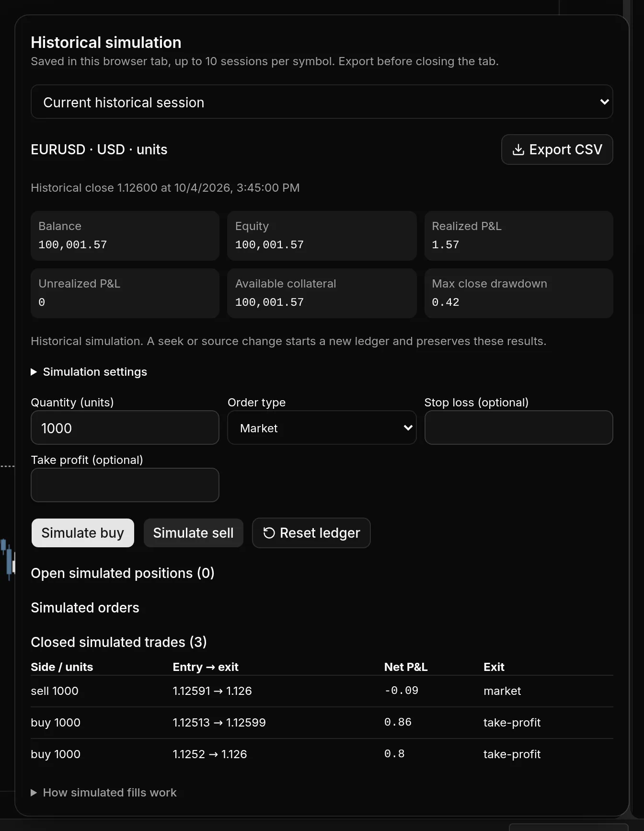Click the Net P&L column header
Screen dimensions: 644x831
[406, 667]
